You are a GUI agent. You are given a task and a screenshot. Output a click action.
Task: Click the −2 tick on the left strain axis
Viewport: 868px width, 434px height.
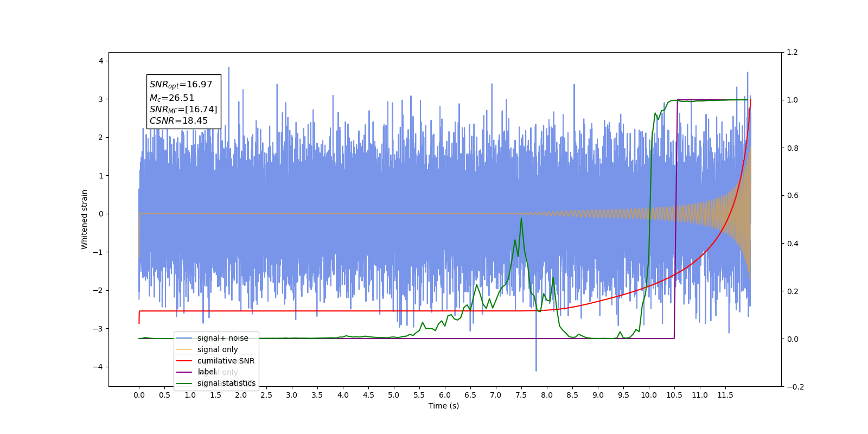(x=98, y=290)
